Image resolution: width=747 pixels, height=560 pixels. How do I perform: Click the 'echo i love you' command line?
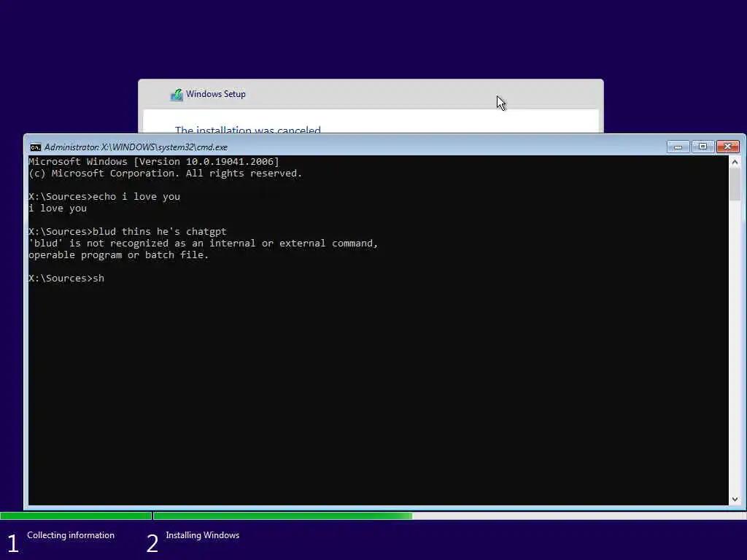(104, 197)
